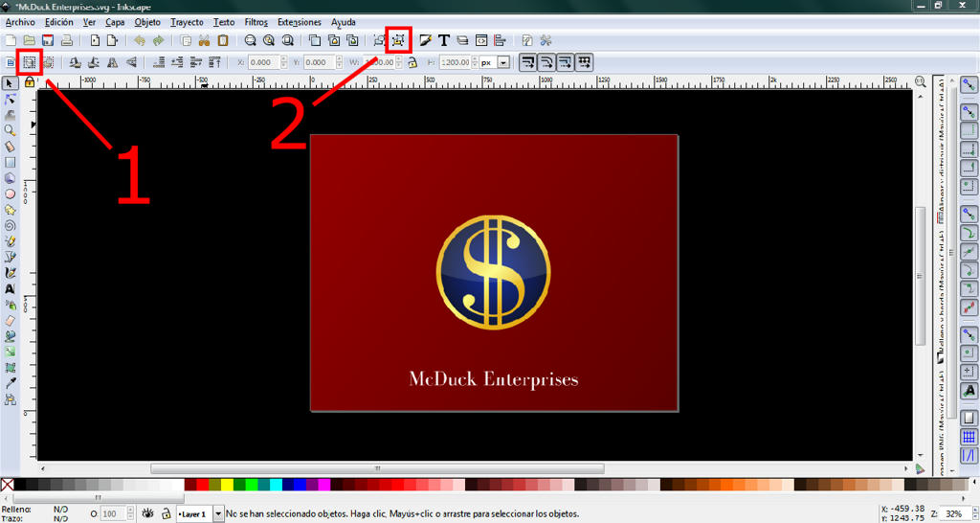
Task: Pick the pure red palette swatch
Action: pyautogui.click(x=203, y=485)
